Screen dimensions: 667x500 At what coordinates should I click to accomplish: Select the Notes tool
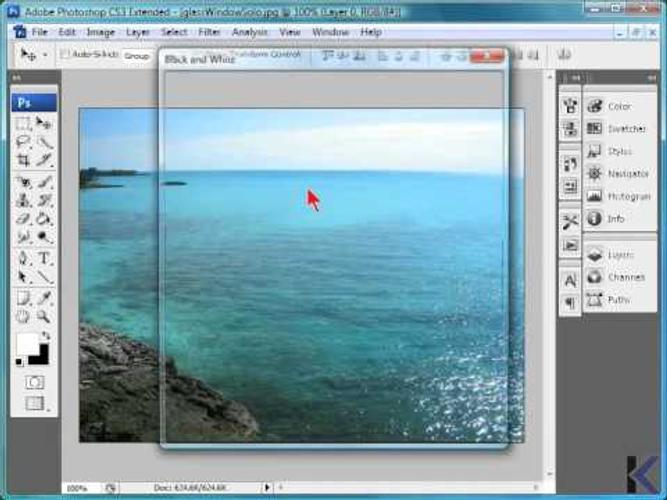pos(23,298)
